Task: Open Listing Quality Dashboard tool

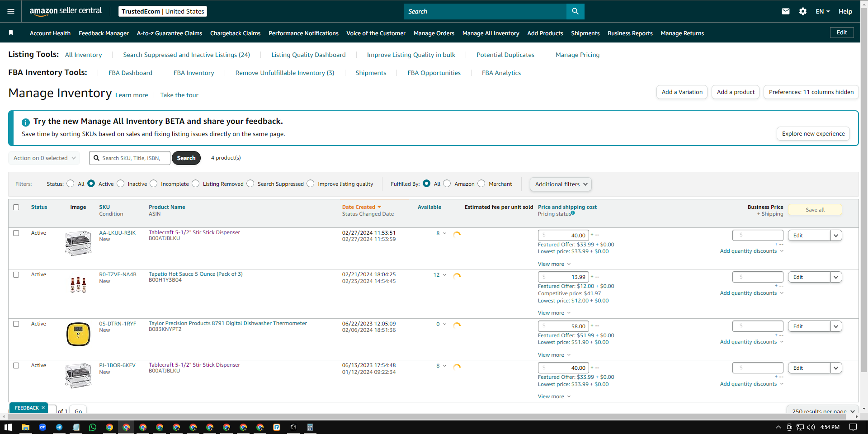Action: pos(308,55)
